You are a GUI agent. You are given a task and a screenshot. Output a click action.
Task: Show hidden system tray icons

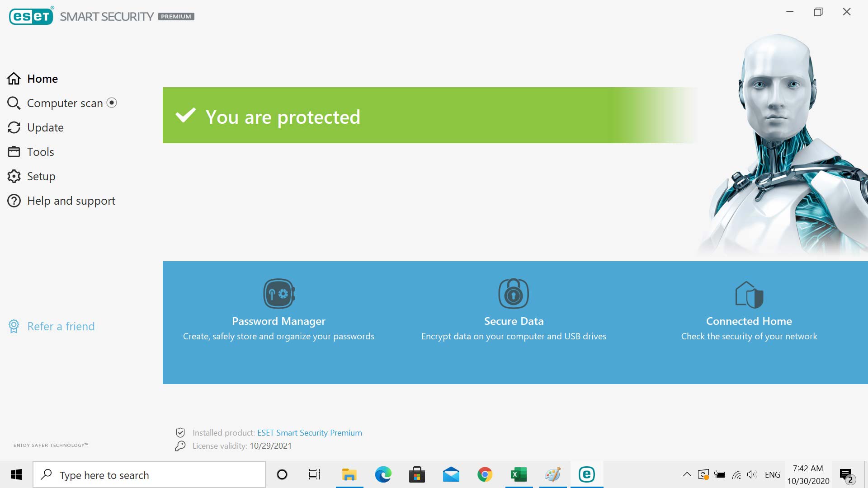687,474
